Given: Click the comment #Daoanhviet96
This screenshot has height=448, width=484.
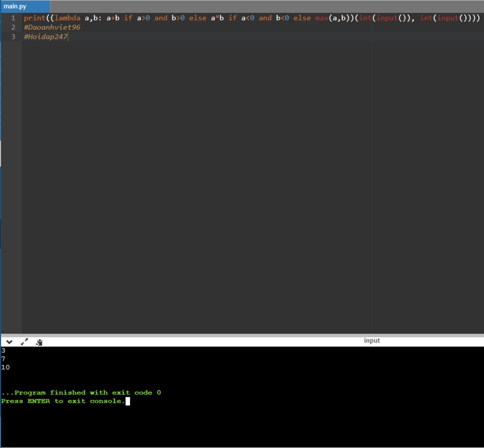Looking at the screenshot, I should coord(52,27).
